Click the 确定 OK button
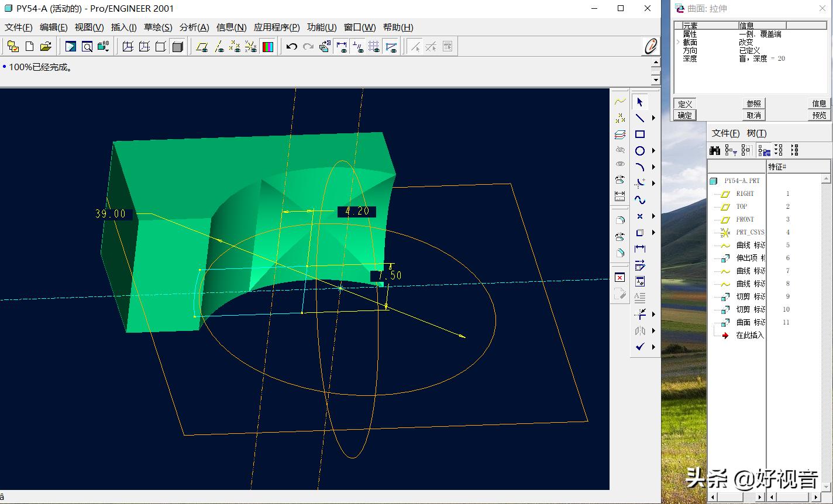The height and width of the screenshot is (504, 833). [x=685, y=115]
